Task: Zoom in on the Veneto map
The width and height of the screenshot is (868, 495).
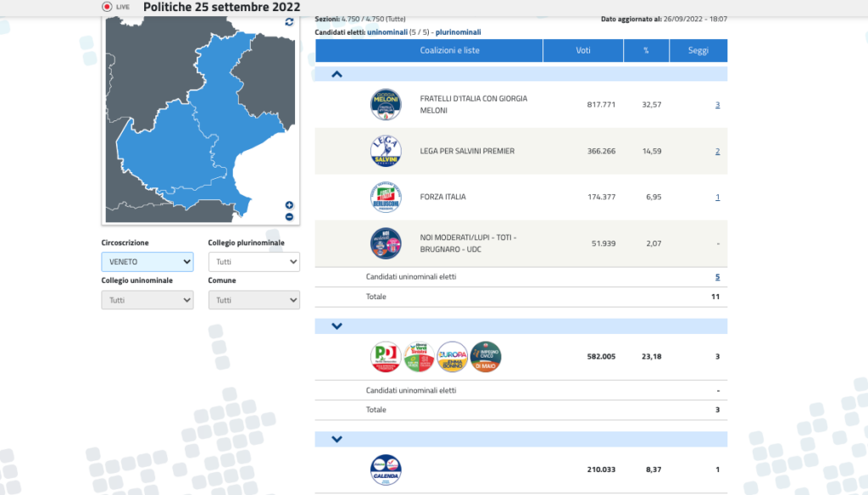Action: 289,205
